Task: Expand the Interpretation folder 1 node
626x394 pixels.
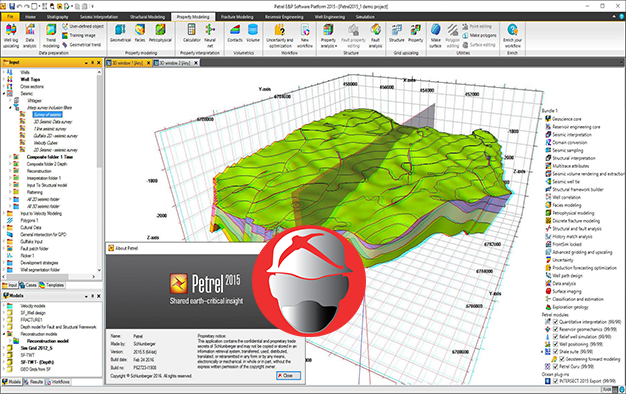Action: point(10,178)
